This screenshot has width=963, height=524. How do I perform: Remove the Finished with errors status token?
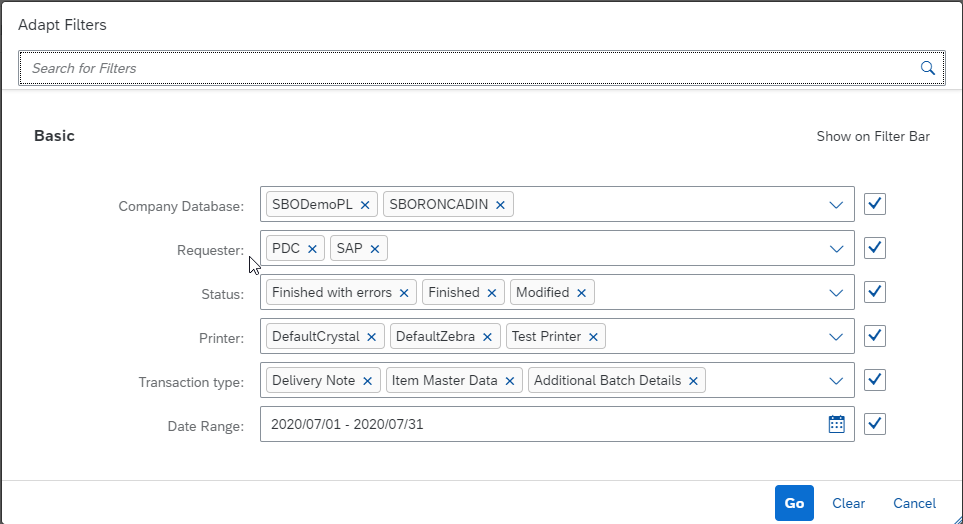(404, 293)
